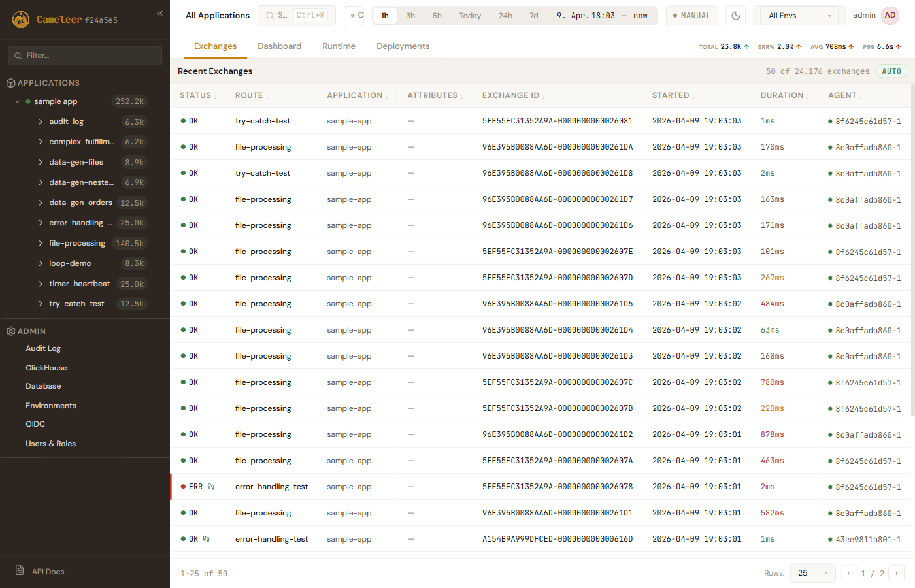
Task: Collapse the sample app tree node
Action: (x=18, y=101)
